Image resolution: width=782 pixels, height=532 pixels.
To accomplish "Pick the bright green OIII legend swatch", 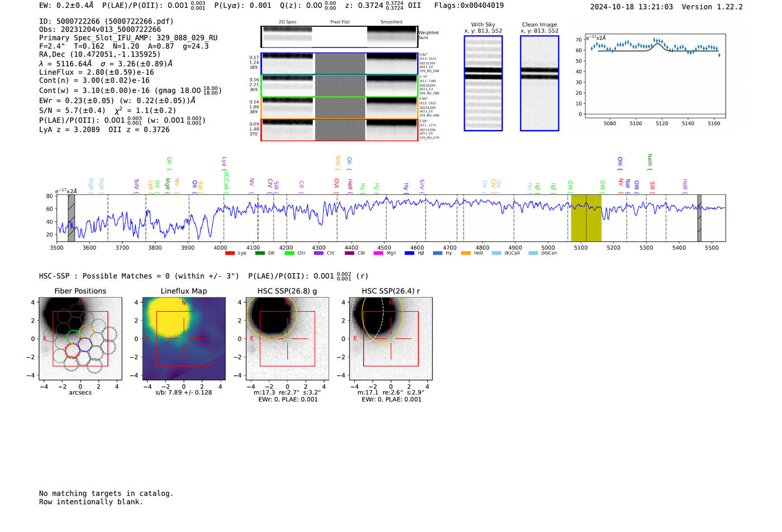I will (289, 253).
